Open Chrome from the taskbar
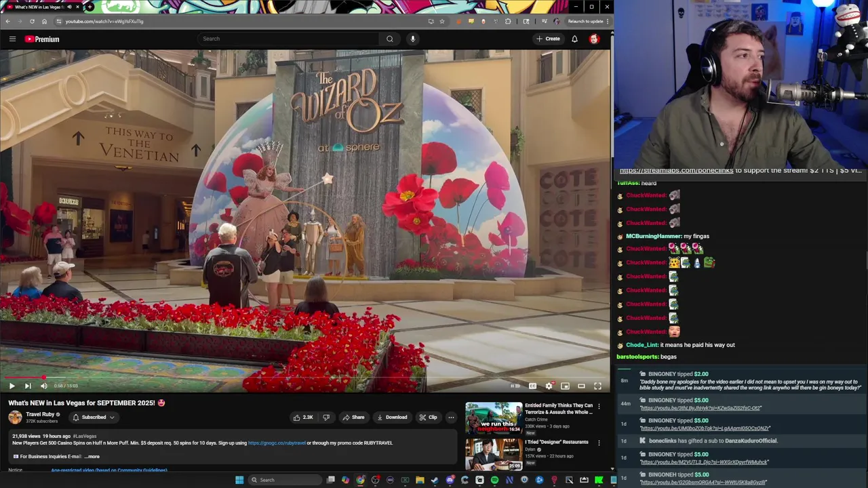Image resolution: width=868 pixels, height=488 pixels. 360,480
